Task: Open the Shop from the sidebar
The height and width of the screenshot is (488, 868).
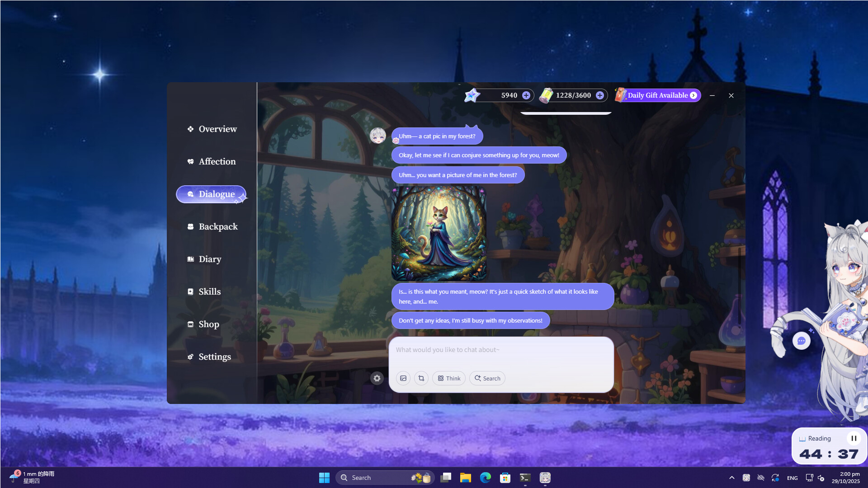Action: tap(208, 324)
